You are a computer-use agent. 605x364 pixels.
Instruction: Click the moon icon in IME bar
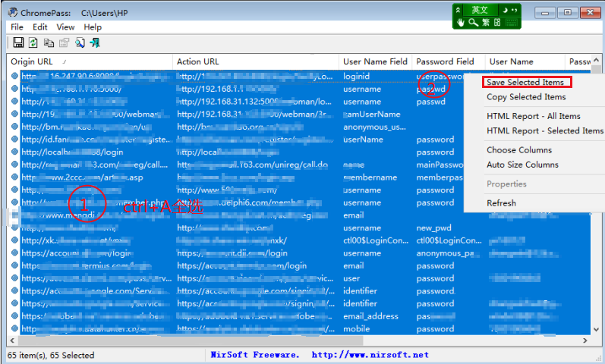click(505, 11)
